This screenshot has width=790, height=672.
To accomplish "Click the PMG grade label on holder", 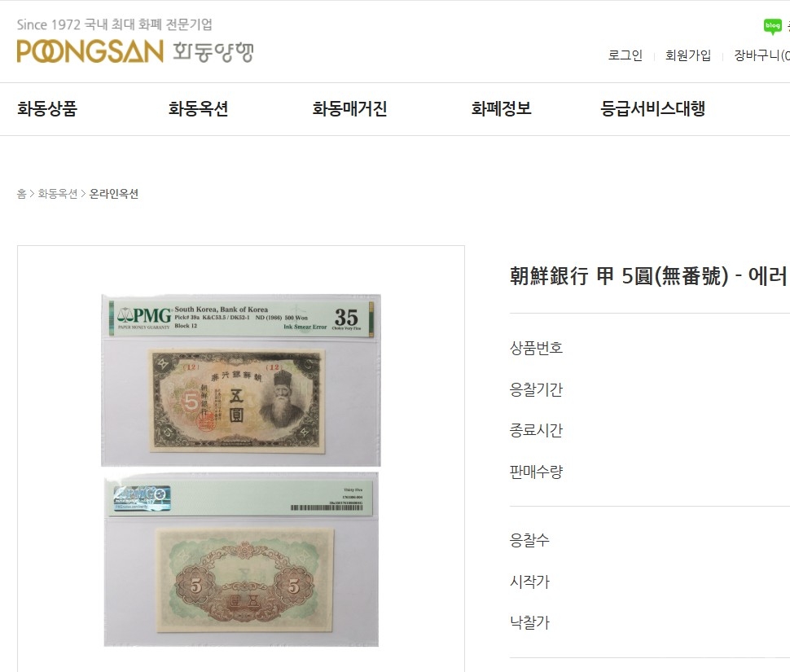I will tap(241, 318).
